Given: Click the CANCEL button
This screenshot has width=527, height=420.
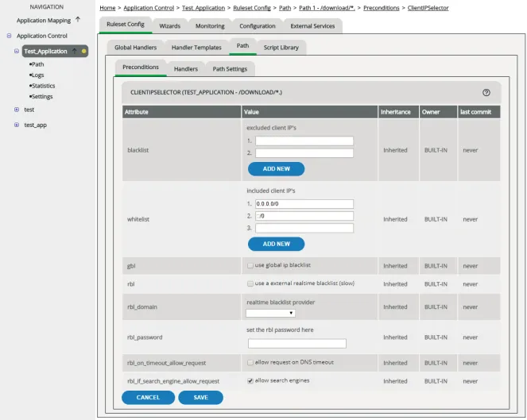Looking at the screenshot, I should 148,398.
